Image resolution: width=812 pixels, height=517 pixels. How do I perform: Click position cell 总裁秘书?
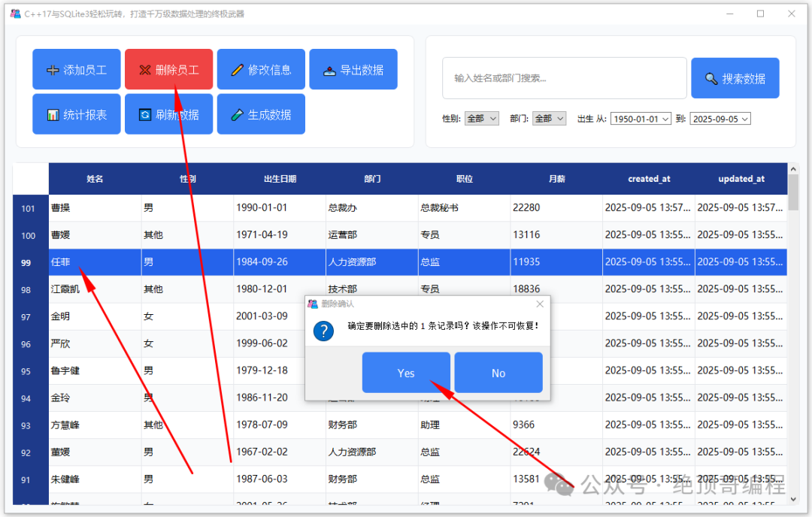pyautogui.click(x=464, y=208)
